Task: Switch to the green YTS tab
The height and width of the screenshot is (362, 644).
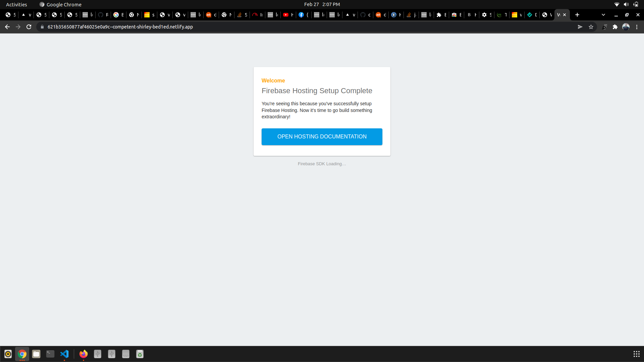Action: tap(502, 15)
